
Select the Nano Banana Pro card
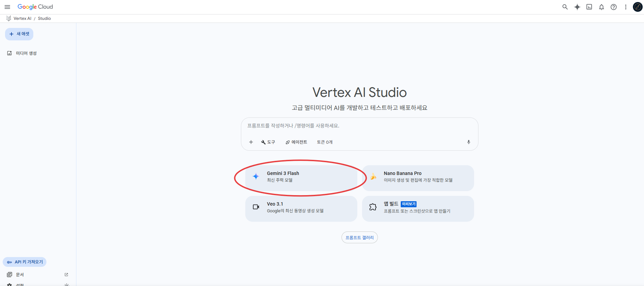tap(418, 178)
